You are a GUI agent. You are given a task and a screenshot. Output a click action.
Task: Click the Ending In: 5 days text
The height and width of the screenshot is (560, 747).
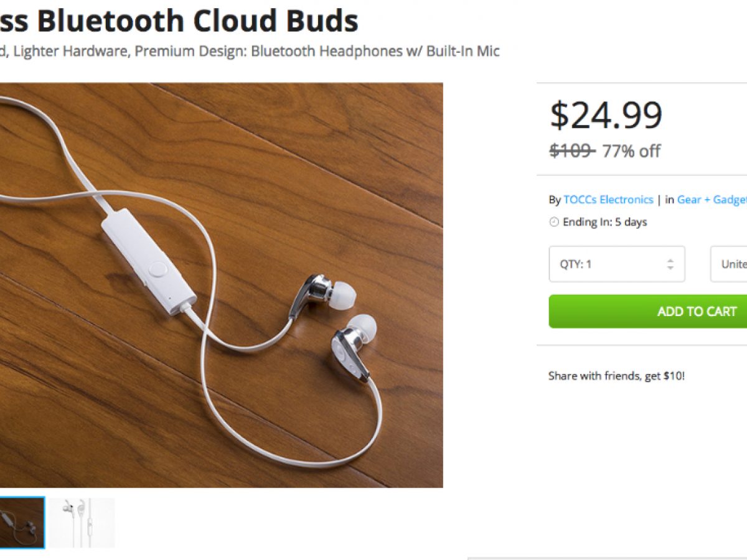point(604,222)
